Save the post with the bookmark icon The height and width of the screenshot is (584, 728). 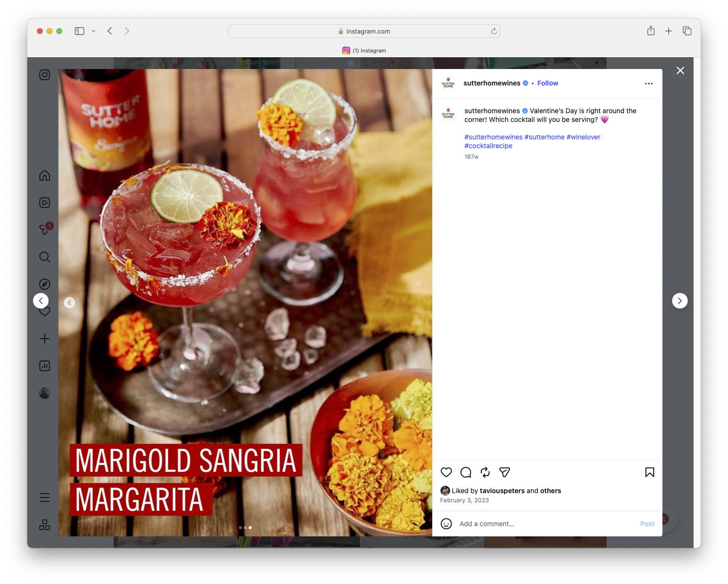[649, 472]
